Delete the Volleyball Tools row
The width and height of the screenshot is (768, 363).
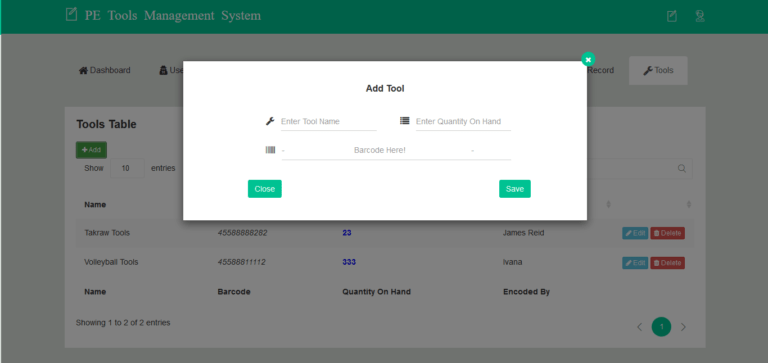pos(667,263)
